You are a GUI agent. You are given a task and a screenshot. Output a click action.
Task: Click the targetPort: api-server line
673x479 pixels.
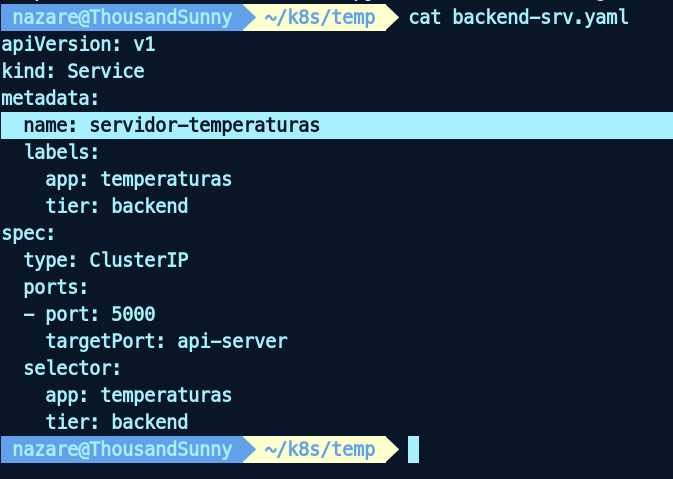[x=166, y=342]
